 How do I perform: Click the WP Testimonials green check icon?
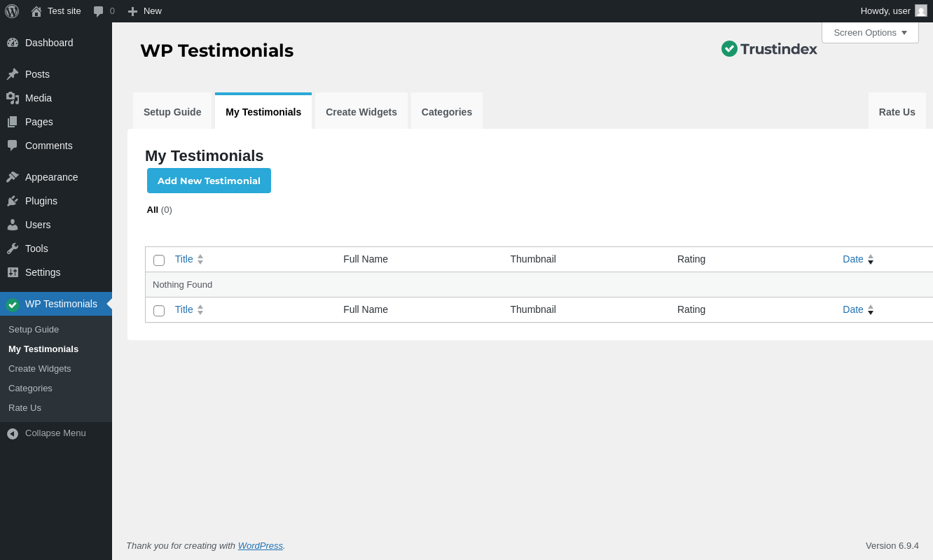click(13, 304)
